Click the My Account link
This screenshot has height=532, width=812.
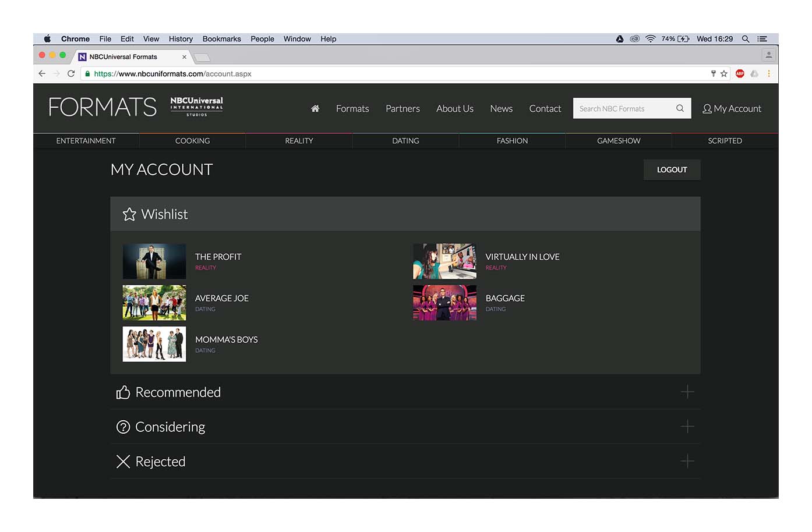tap(732, 109)
